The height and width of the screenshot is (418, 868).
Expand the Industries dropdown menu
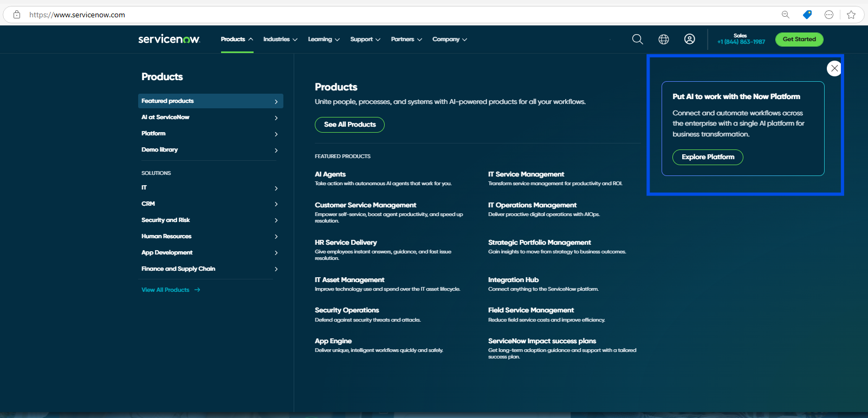pyautogui.click(x=280, y=40)
